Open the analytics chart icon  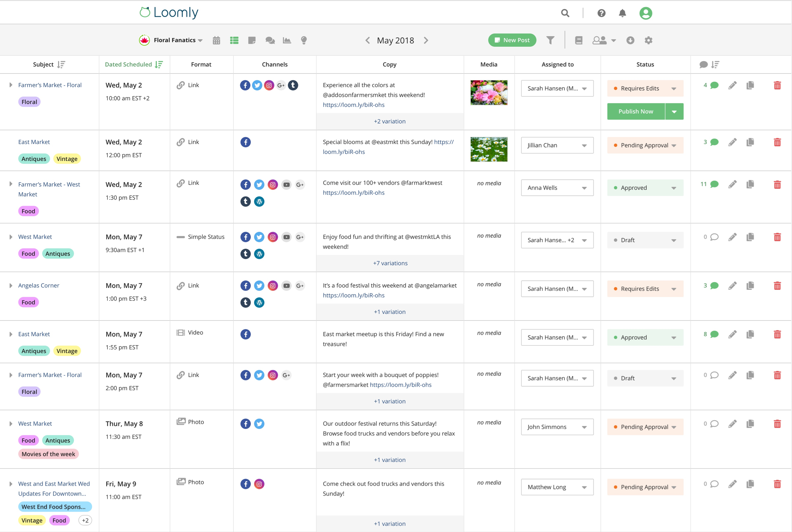287,40
